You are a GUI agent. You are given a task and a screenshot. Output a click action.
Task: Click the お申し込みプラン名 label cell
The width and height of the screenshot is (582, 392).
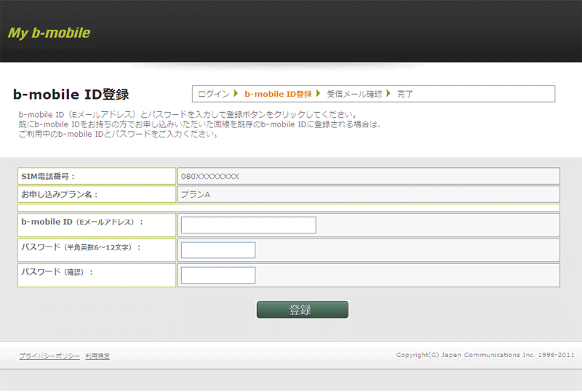pos(97,194)
